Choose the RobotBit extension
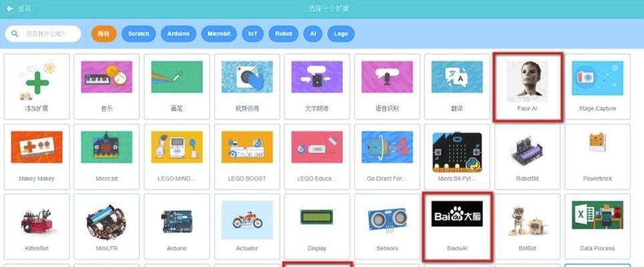Screen dimensions: 644x267 [527, 157]
